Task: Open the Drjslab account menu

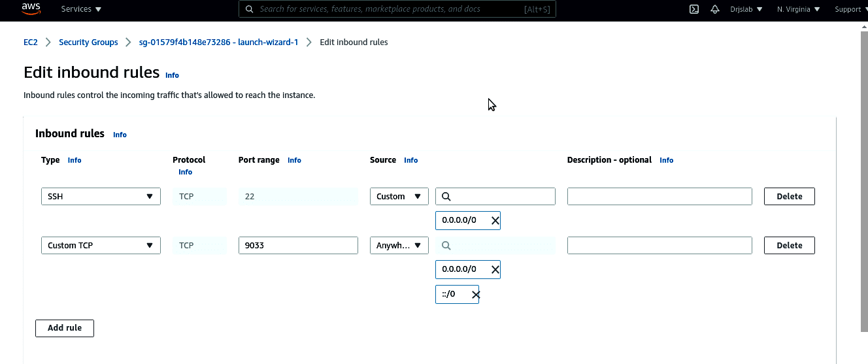Action: [x=746, y=9]
